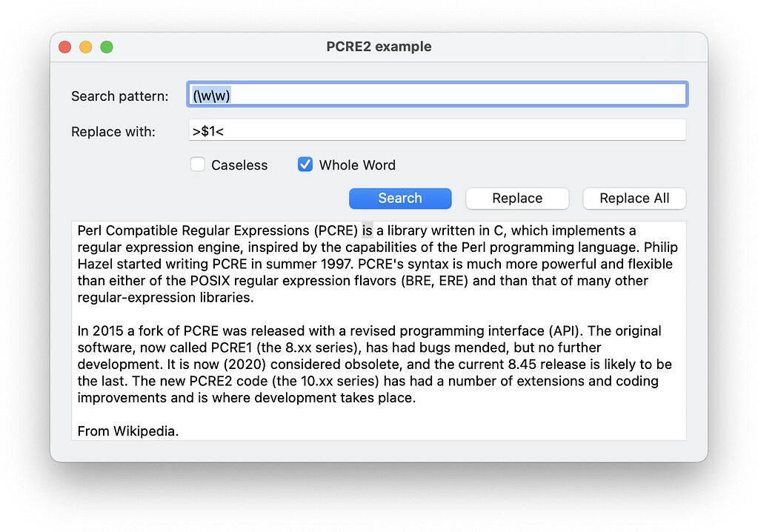Click the green maximize button
This screenshot has height=532, width=758.
point(107,46)
